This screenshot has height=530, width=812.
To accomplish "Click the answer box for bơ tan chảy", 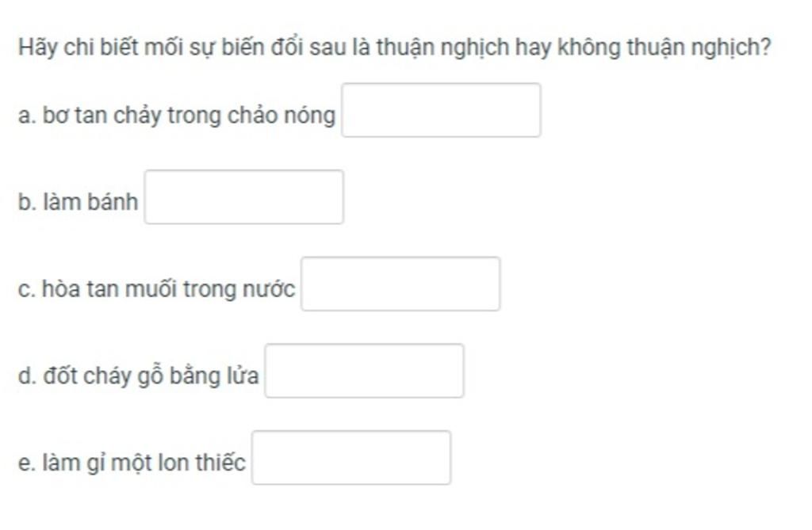I will coord(441,110).
